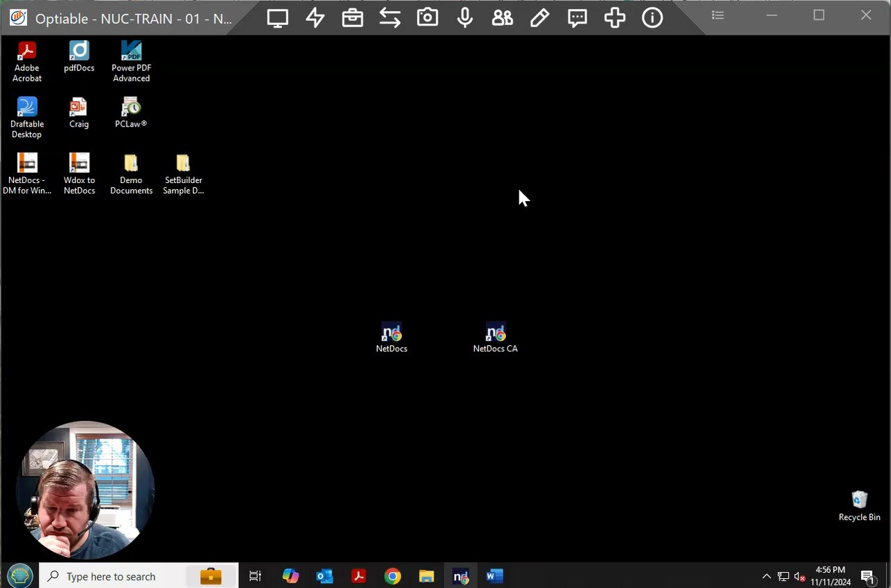The width and height of the screenshot is (891, 588).
Task: Click the Type here to search box
Action: click(139, 576)
